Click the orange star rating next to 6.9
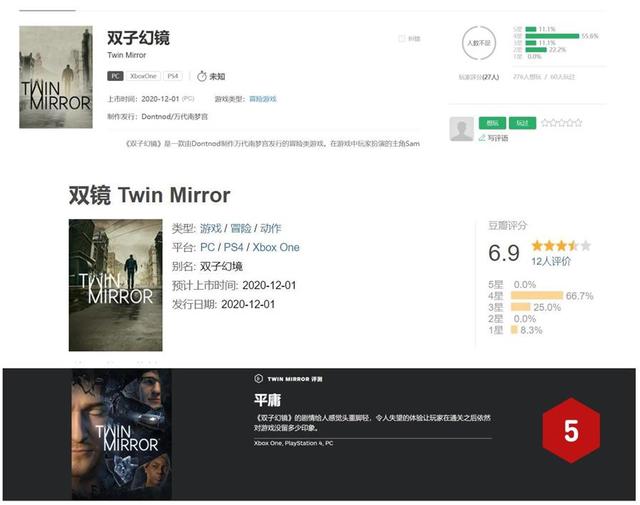 coord(561,245)
